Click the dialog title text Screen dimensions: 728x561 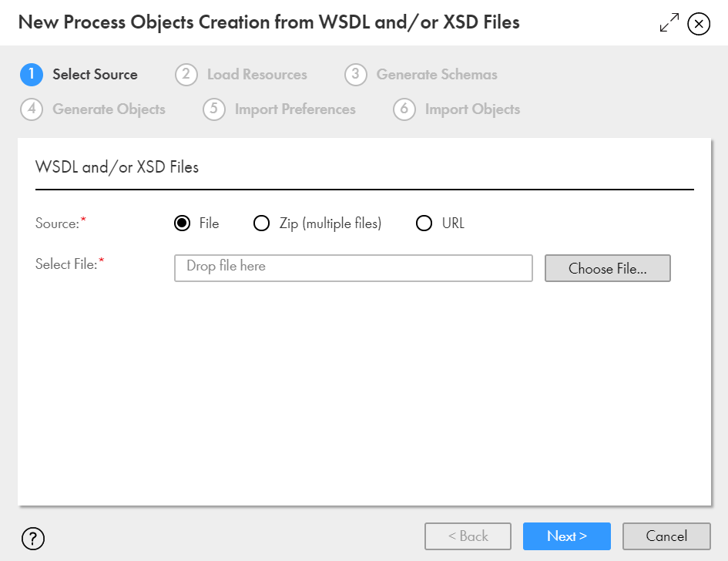[x=269, y=22]
